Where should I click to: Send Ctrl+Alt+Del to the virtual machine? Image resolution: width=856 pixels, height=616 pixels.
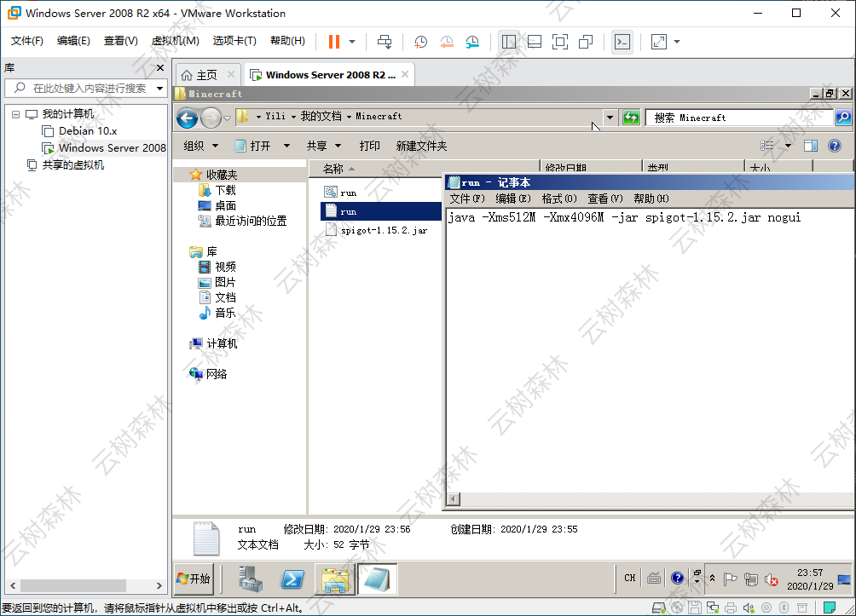(x=385, y=42)
